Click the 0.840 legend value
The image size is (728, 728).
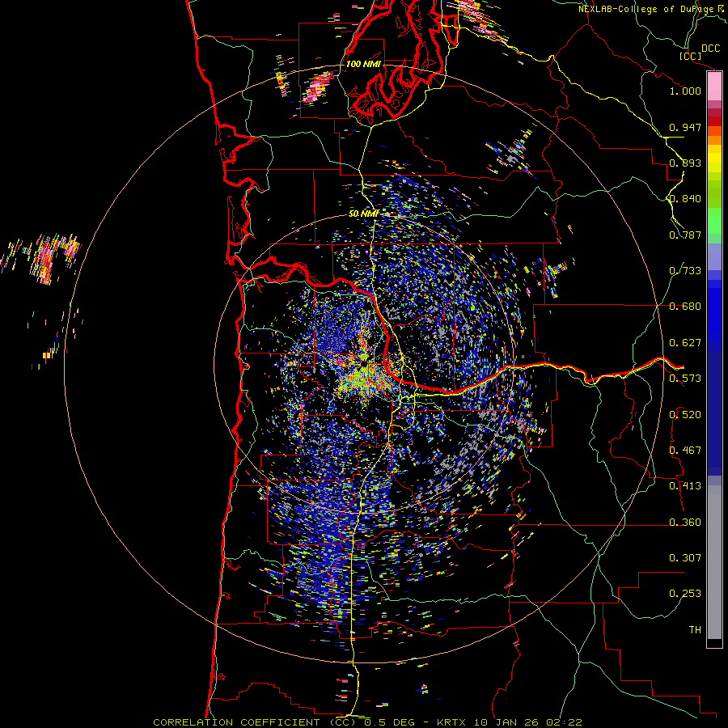[685, 199]
